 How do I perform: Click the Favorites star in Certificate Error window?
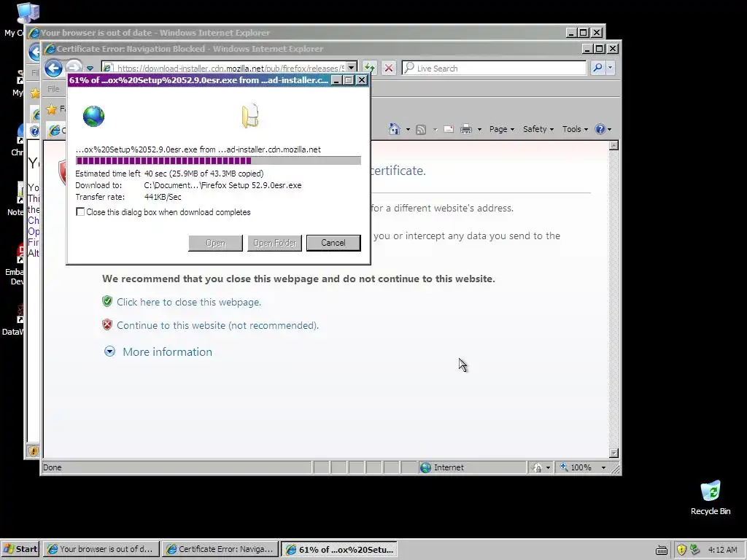[51, 109]
